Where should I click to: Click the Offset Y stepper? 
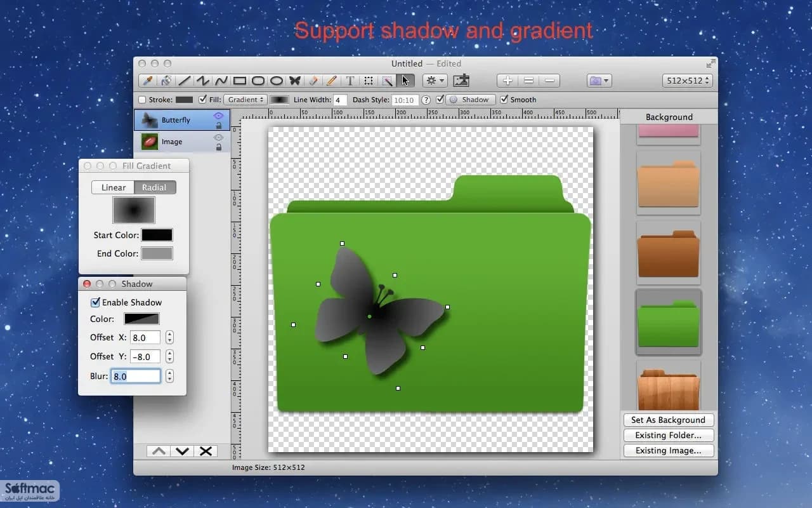[169, 356]
